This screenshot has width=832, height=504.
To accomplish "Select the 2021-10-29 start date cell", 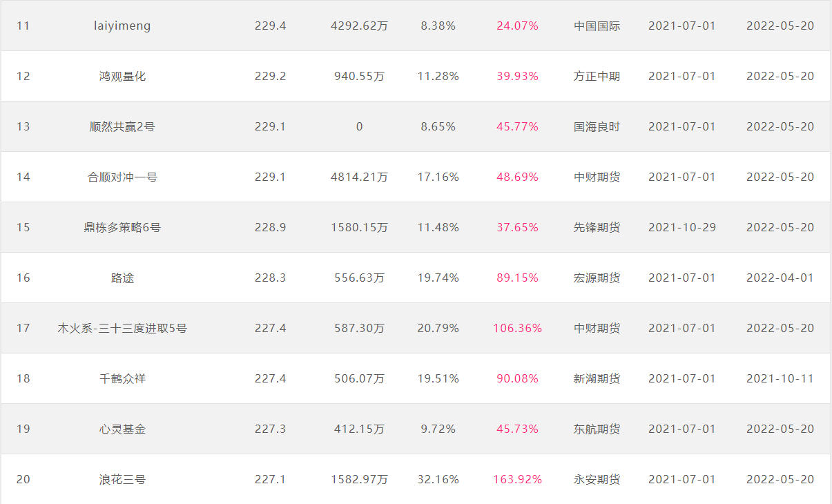I will coord(682,228).
